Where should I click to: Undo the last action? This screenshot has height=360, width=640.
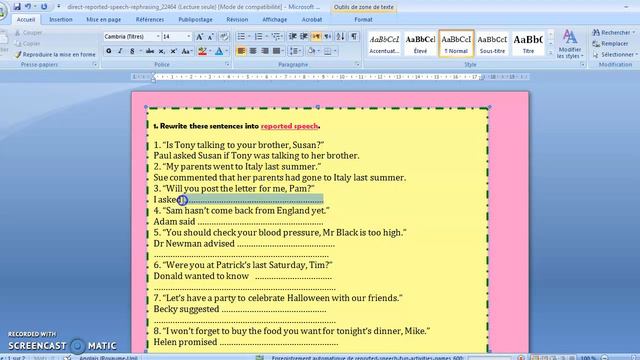point(28,7)
